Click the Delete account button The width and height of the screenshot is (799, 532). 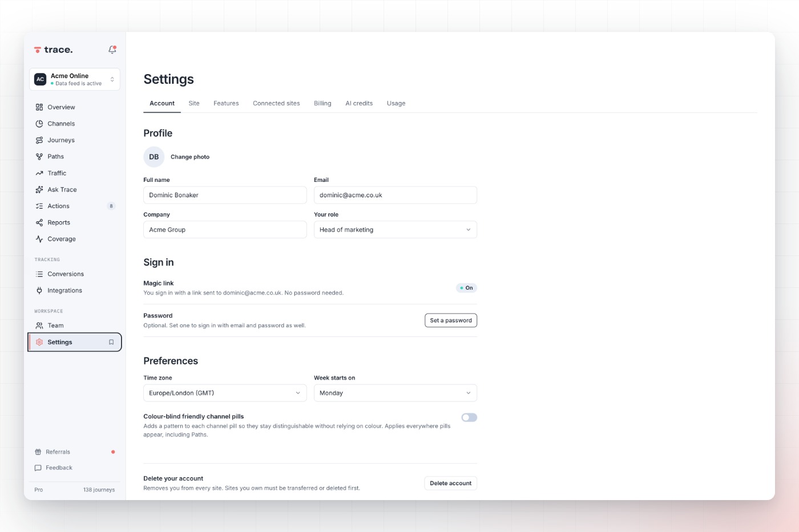pos(451,484)
